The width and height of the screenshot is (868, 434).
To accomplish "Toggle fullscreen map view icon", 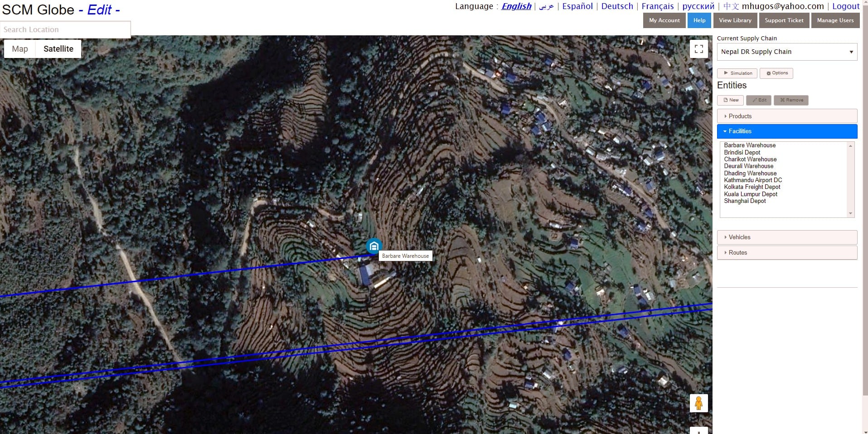I will 698,48.
